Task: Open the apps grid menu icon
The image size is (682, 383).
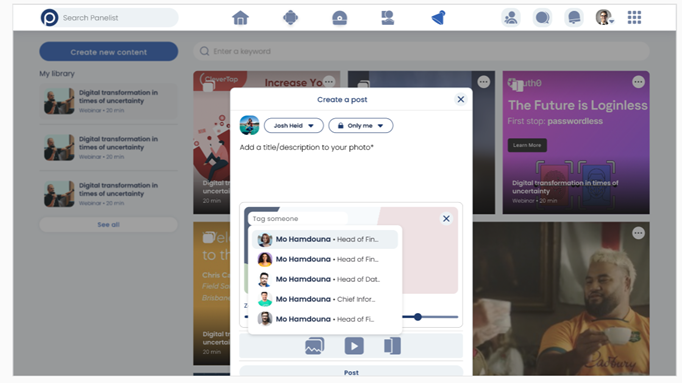Action: pyautogui.click(x=634, y=18)
